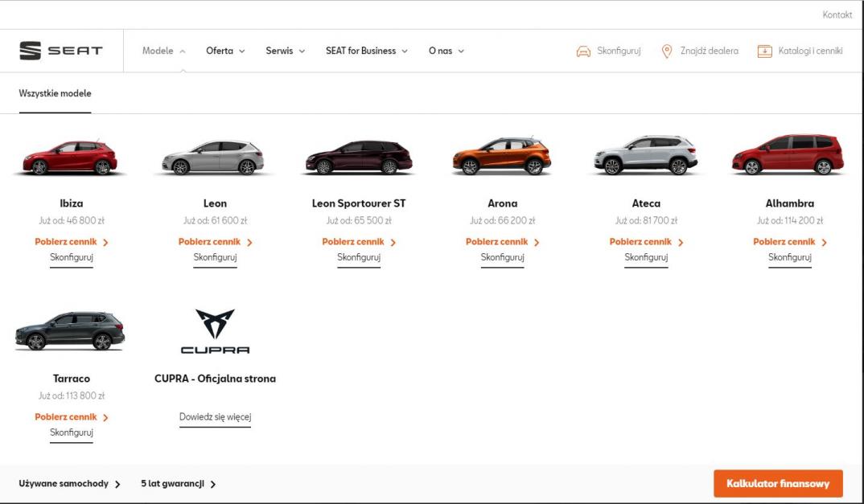This screenshot has width=864, height=504.
Task: Configure the Leon Sportourer ST
Action: coord(359,258)
